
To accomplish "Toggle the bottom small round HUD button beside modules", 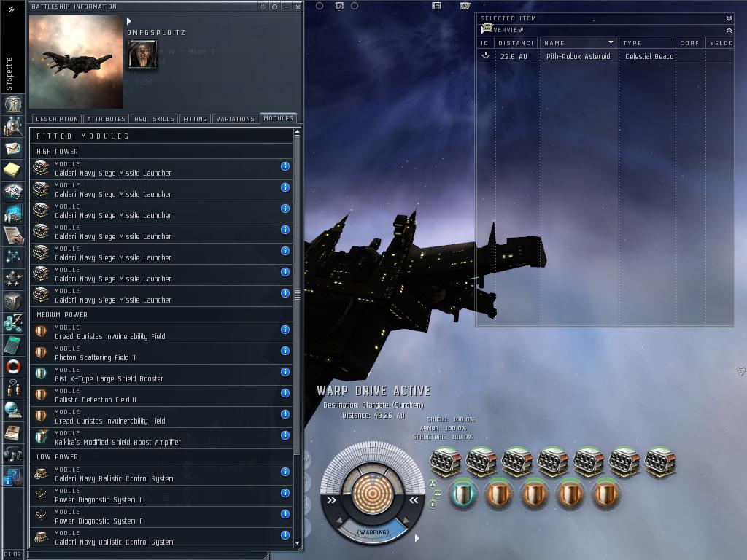I will pyautogui.click(x=433, y=504).
